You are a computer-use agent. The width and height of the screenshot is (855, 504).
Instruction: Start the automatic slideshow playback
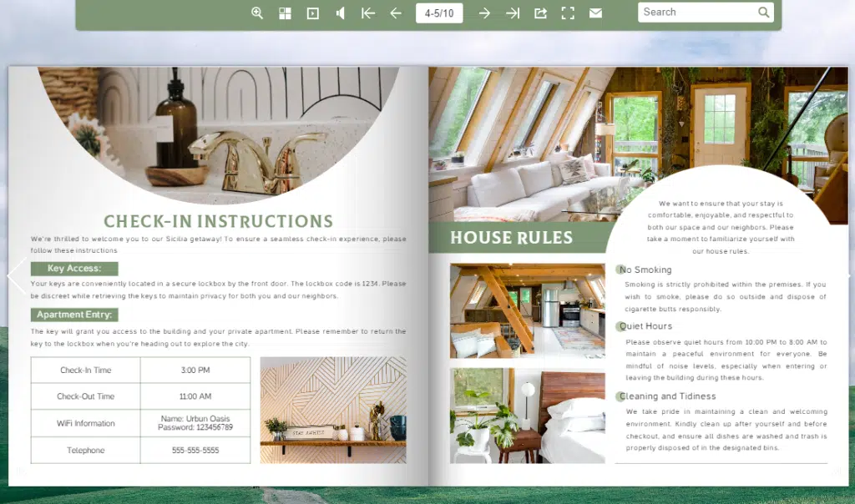(312, 13)
